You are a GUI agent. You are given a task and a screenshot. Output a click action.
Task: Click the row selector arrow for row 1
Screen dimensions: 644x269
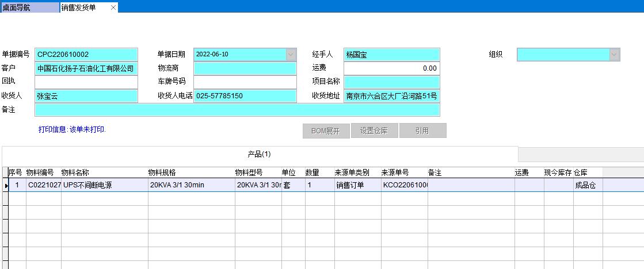(x=6, y=185)
